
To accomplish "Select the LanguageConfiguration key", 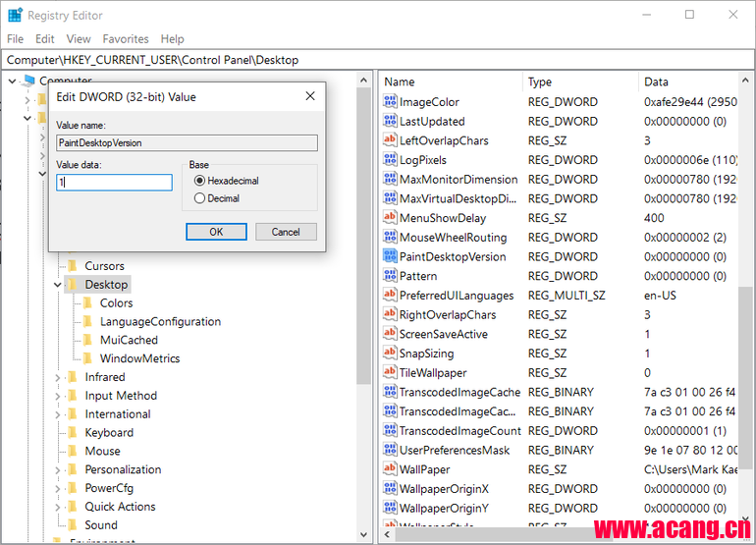I will (x=160, y=322).
